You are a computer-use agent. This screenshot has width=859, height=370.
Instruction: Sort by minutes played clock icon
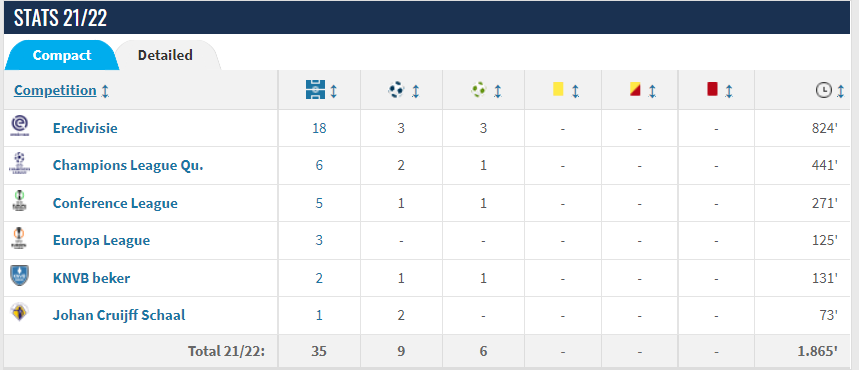[830, 90]
